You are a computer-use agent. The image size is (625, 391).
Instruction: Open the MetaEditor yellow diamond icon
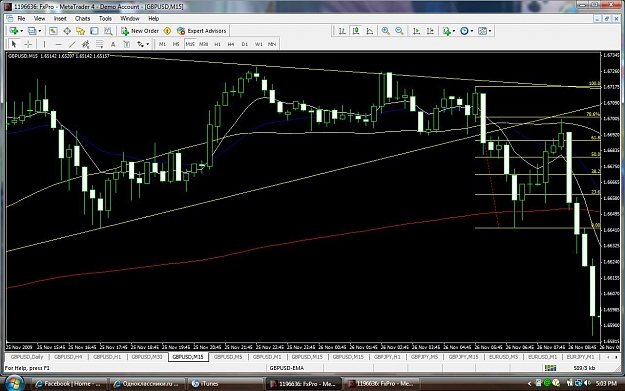click(x=167, y=31)
